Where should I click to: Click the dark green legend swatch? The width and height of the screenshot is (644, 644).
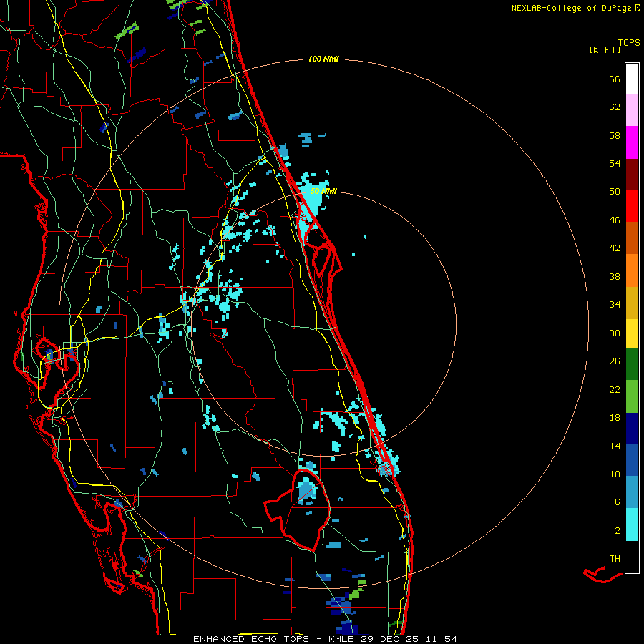[x=632, y=364]
